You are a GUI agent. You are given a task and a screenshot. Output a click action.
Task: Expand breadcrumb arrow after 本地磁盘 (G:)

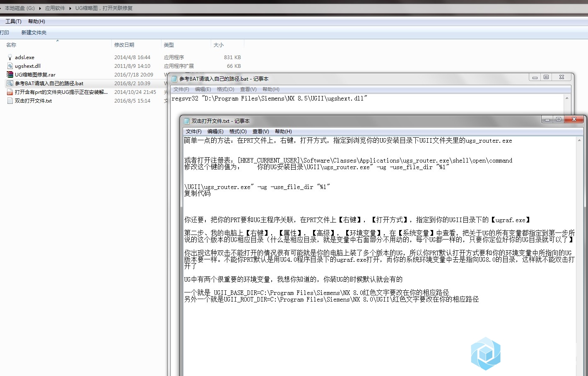40,8
